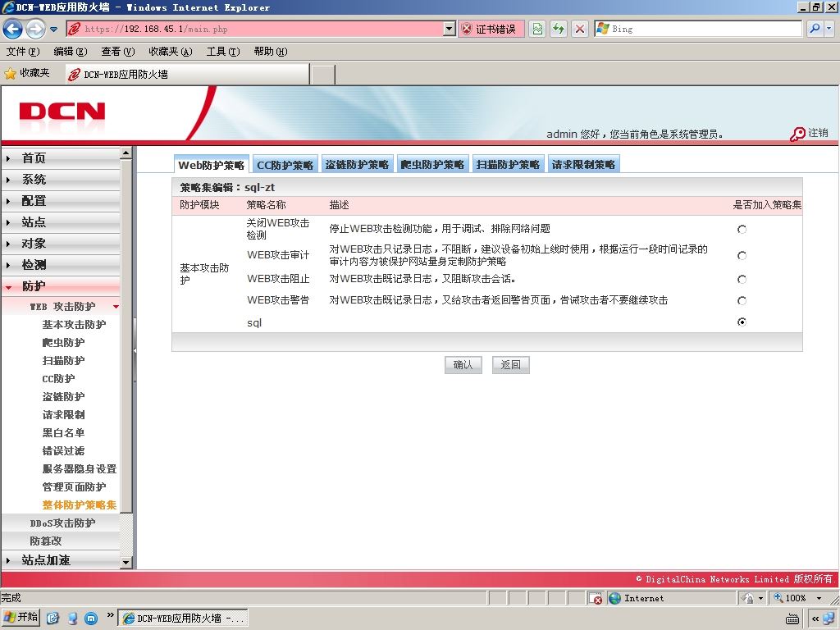Image resolution: width=840 pixels, height=630 pixels.
Task: Open the 工具(T) menu
Action: coord(223,52)
